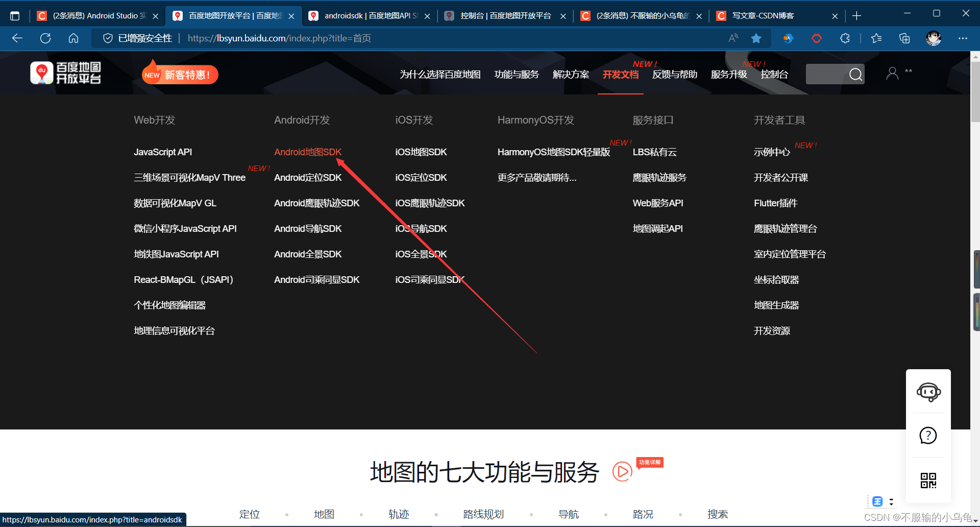Open HarmonyOS地图SDK轻量版 link
This screenshot has height=527, width=980.
click(554, 152)
